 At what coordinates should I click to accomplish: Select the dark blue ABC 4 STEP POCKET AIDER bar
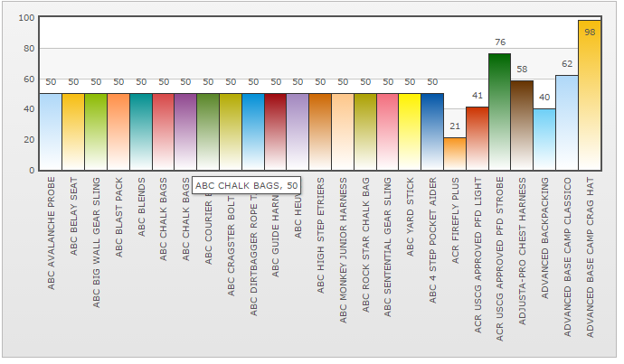point(432,132)
